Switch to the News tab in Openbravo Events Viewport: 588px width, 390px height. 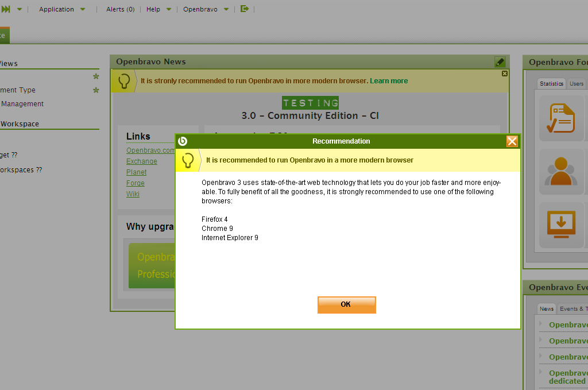[547, 308]
